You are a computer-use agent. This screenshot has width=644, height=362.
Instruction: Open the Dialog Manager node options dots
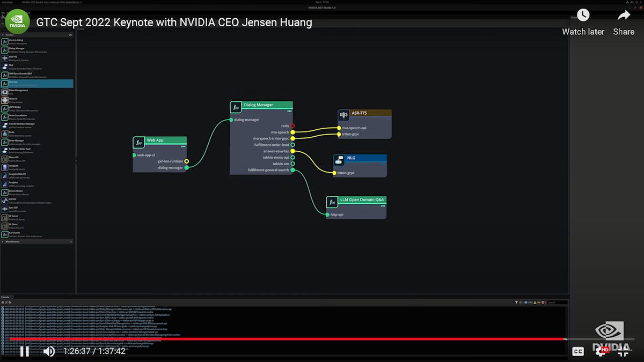pyautogui.click(x=289, y=111)
